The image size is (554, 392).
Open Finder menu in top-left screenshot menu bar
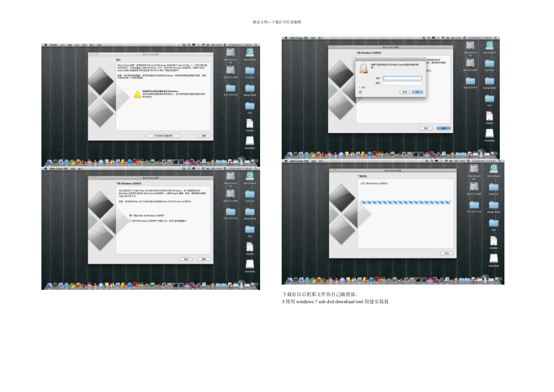[x=52, y=44]
